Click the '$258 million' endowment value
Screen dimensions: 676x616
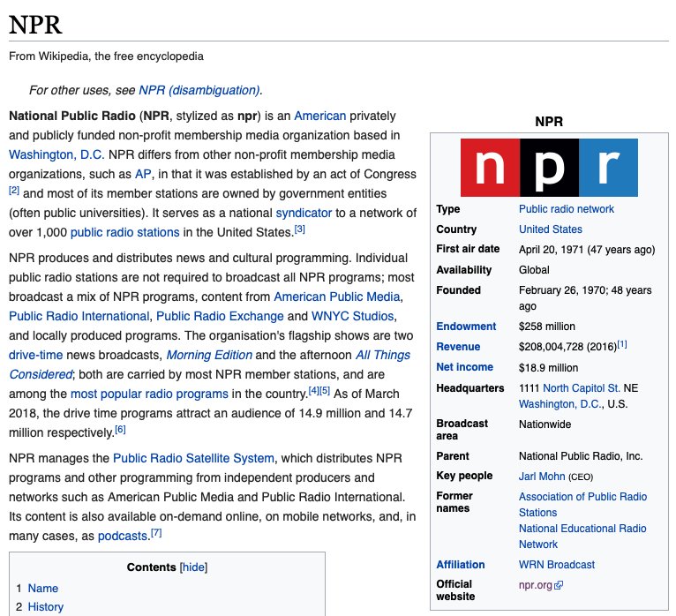547,327
